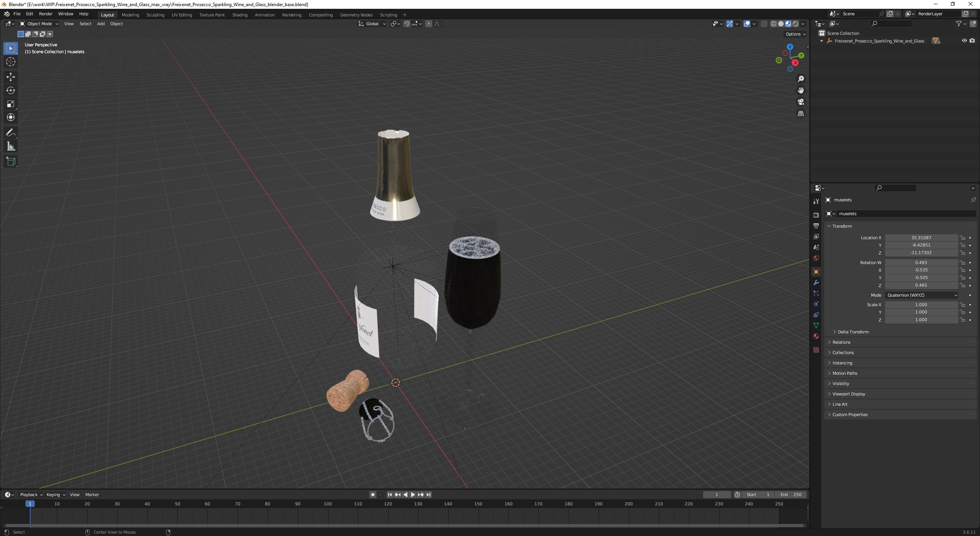Open the World properties tab
The height and width of the screenshot is (536, 980).
816,258
